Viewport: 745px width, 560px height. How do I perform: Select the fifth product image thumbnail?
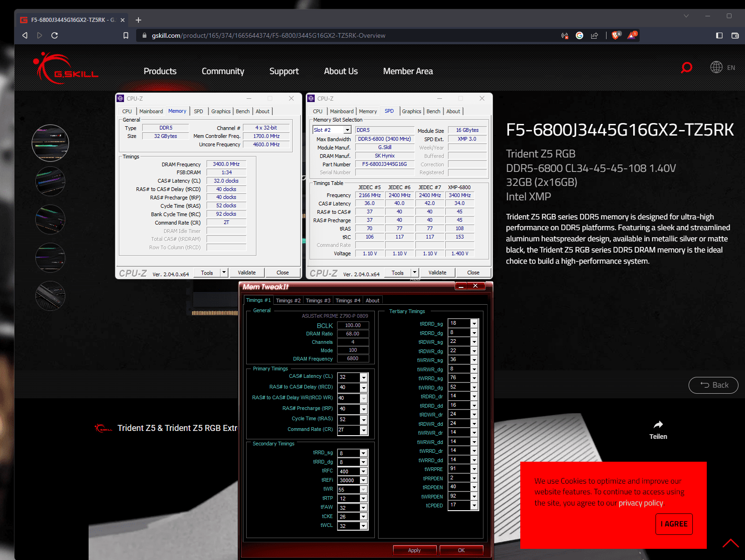point(50,296)
